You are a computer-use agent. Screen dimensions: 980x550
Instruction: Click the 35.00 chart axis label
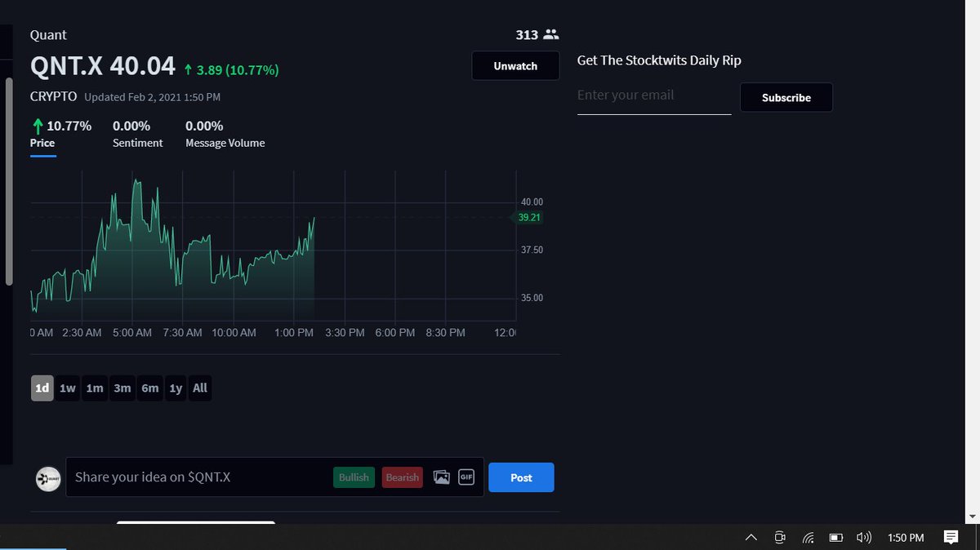coord(532,298)
